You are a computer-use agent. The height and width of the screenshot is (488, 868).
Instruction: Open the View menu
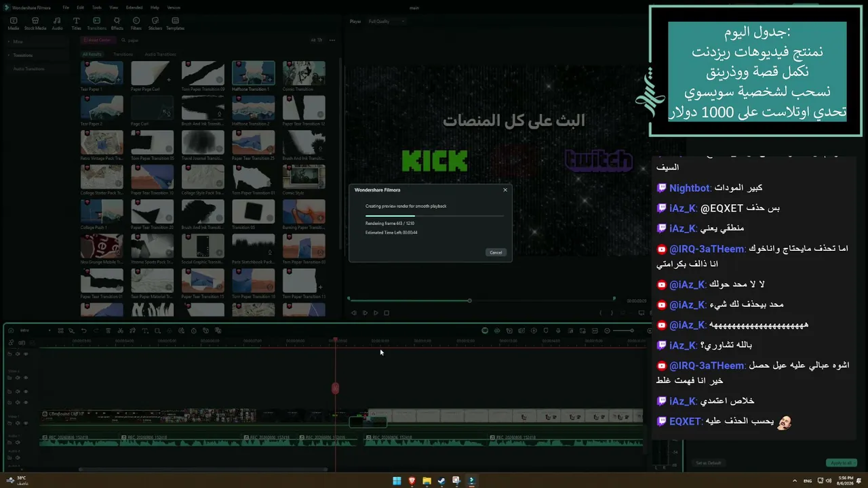pos(113,7)
